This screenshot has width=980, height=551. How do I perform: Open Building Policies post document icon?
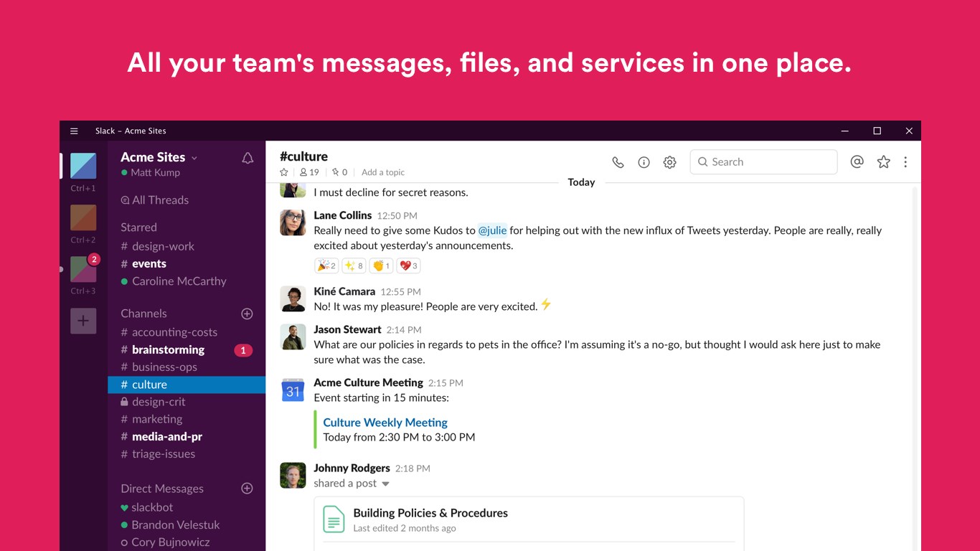pyautogui.click(x=334, y=519)
